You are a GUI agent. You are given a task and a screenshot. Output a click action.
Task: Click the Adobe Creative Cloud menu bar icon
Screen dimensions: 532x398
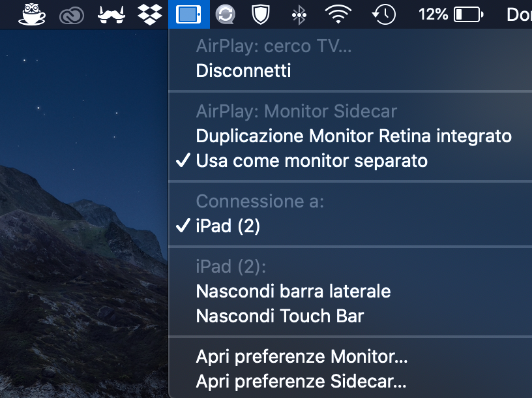pyautogui.click(x=71, y=15)
